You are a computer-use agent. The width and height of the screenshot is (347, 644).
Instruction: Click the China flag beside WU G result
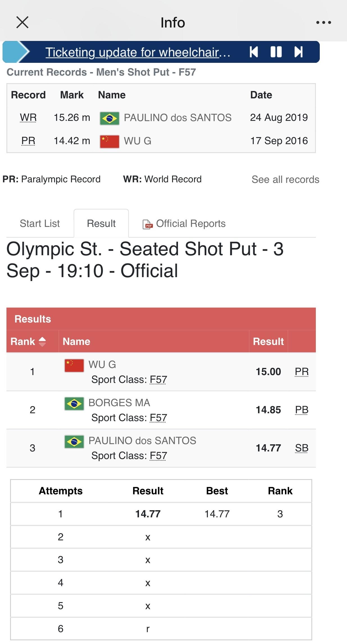click(74, 365)
